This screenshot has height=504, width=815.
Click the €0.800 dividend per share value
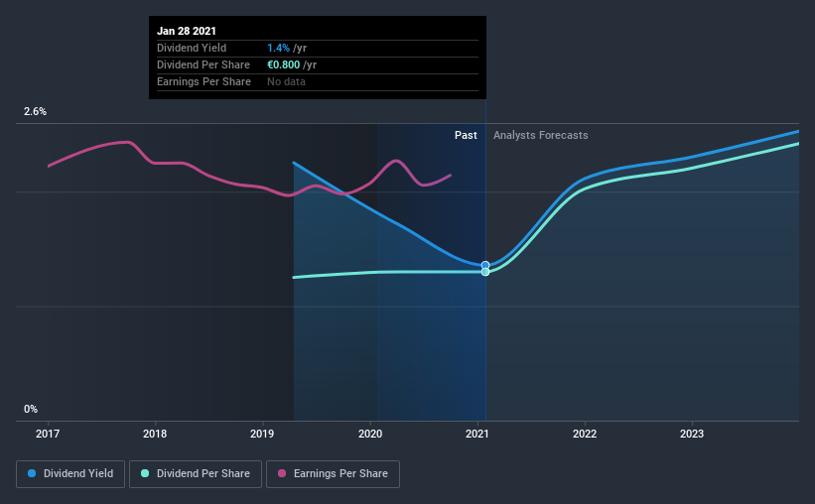(283, 64)
